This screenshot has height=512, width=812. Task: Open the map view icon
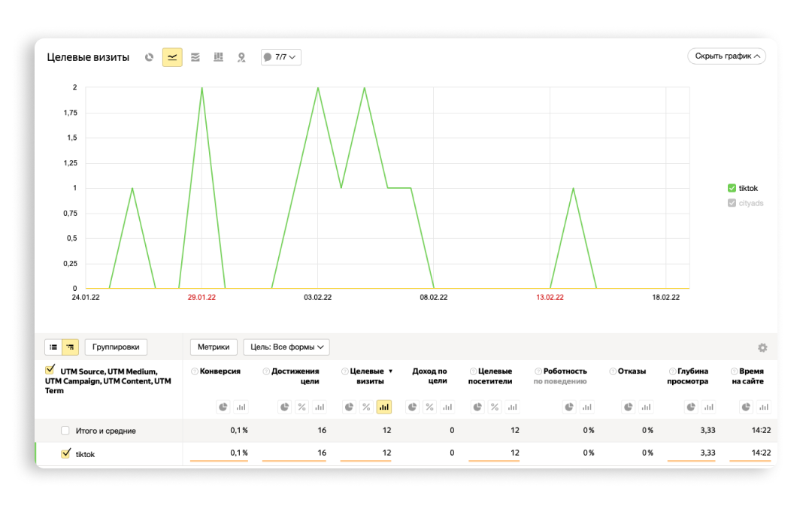(x=241, y=57)
